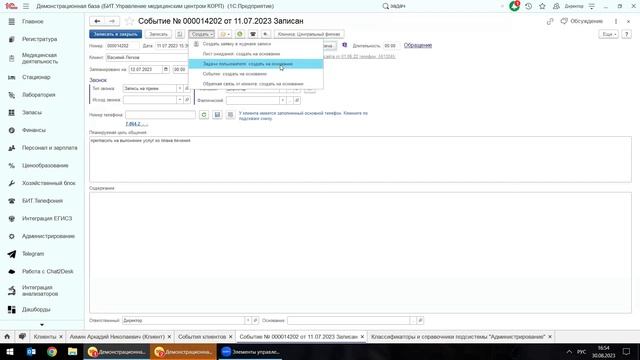Switch to Клиенты tab
The height and width of the screenshot is (360, 640).
[45, 337]
